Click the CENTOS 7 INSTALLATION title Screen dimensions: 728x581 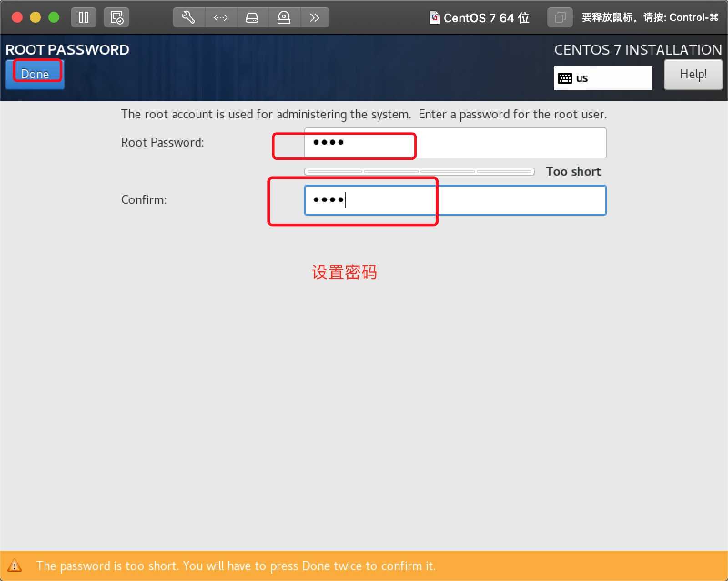[638, 50]
